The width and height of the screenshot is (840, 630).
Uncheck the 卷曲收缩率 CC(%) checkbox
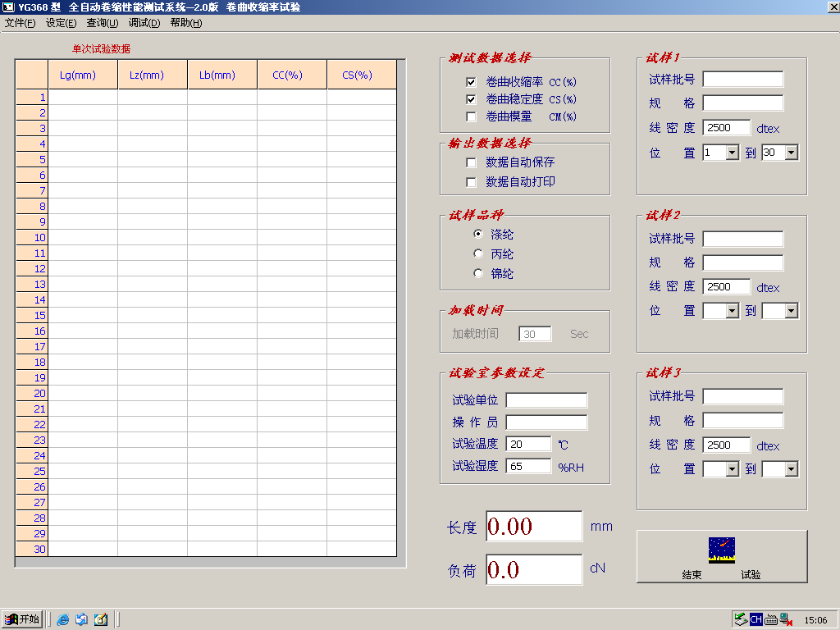coord(471,82)
